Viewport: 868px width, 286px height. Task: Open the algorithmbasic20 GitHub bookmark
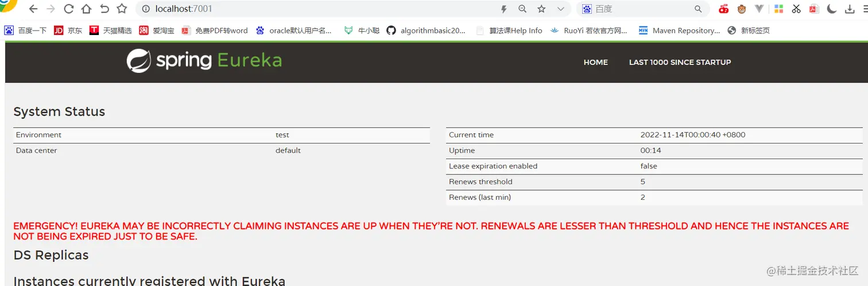point(426,30)
